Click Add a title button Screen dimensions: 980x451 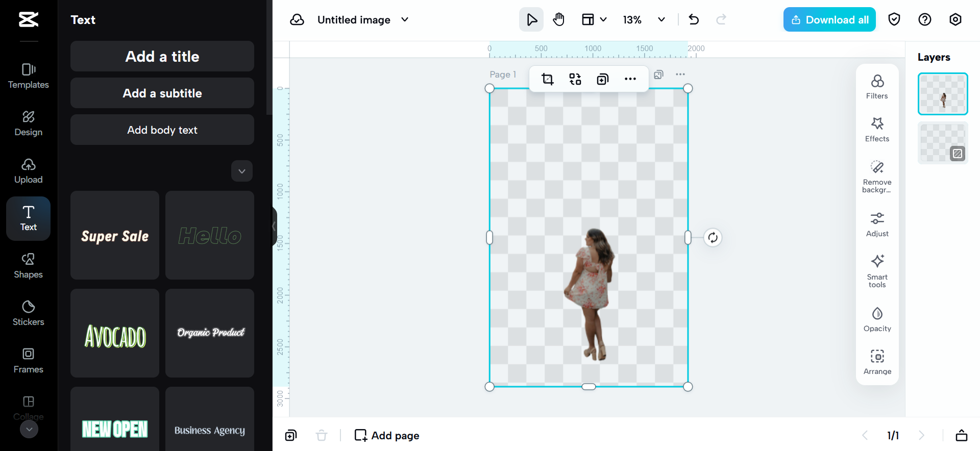point(162,57)
